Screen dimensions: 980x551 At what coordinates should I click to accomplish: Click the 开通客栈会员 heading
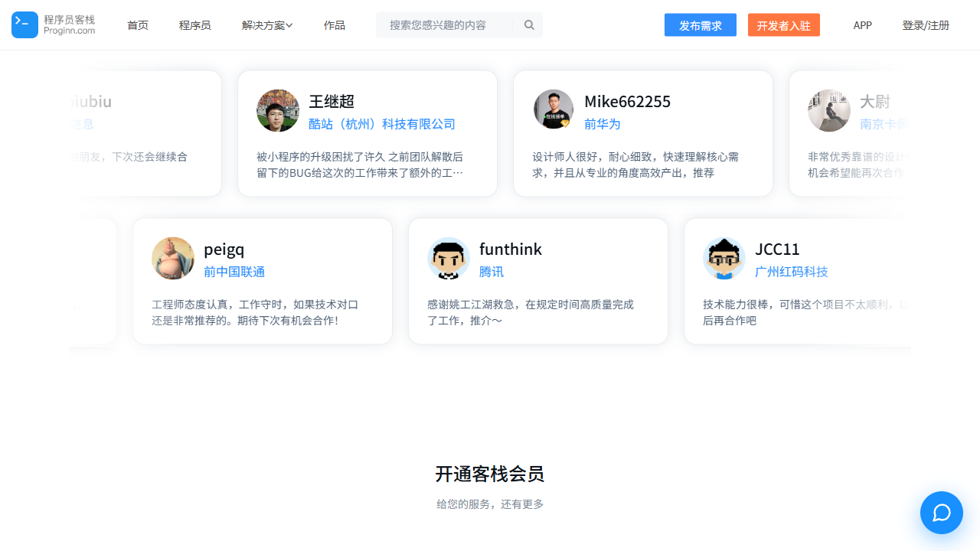tap(490, 474)
